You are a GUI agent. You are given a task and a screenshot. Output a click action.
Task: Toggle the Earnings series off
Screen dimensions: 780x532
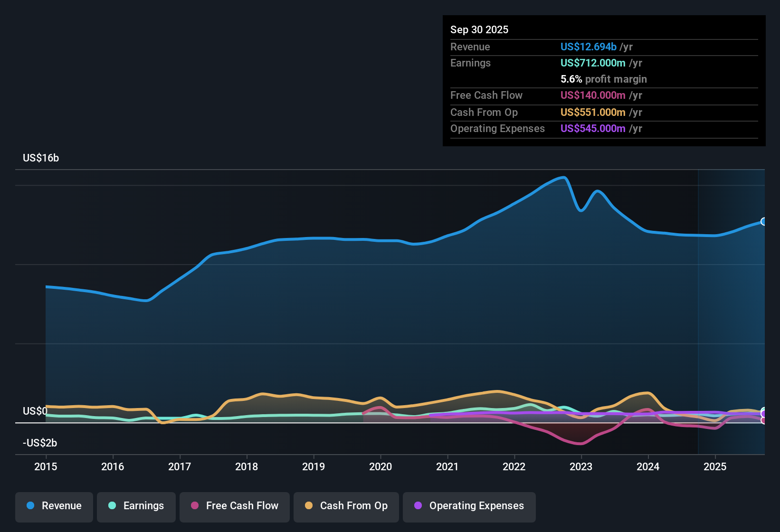tap(136, 507)
